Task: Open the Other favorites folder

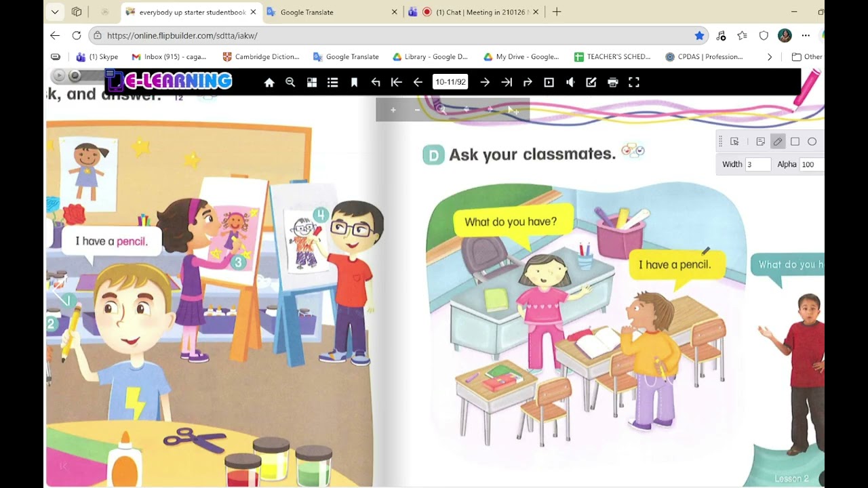Action: click(x=807, y=57)
